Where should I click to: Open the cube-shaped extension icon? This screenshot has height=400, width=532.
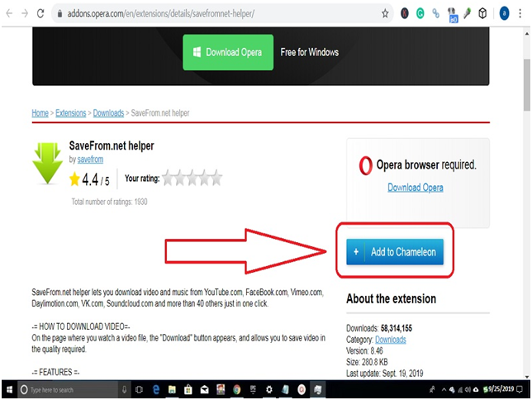(482, 13)
